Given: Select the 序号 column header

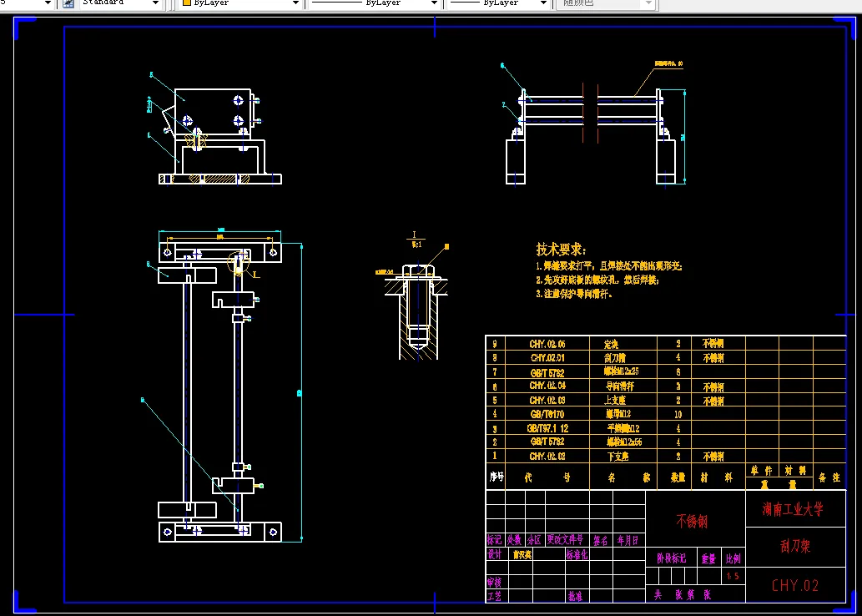Looking at the screenshot, I should point(497,477).
